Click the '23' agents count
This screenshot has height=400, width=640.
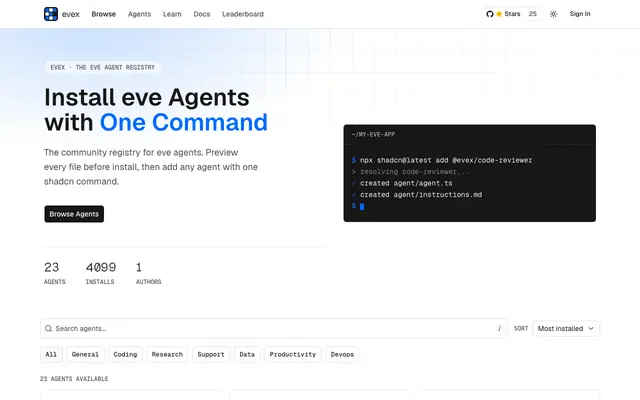[x=51, y=267]
